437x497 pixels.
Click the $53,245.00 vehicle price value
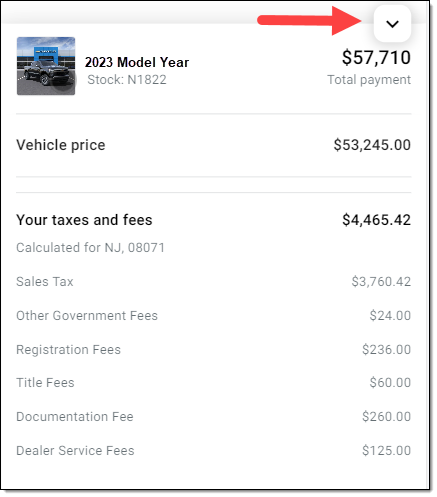click(372, 145)
